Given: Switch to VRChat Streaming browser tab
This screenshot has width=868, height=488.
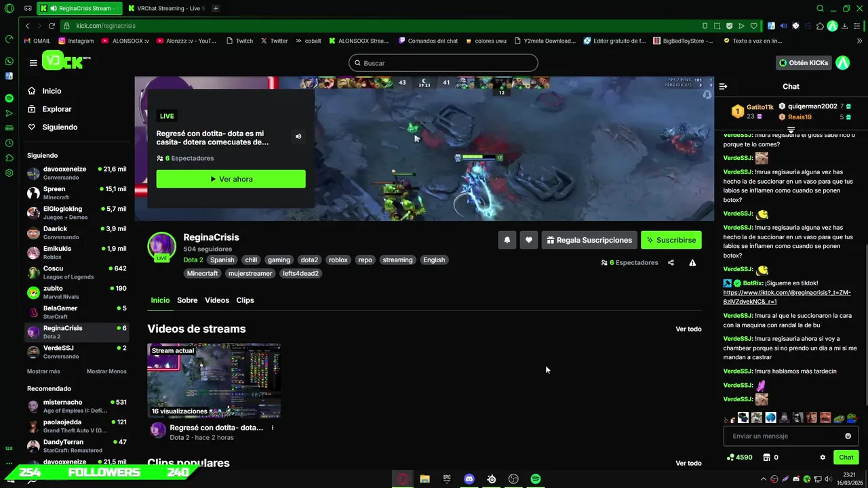Looking at the screenshot, I should coord(166,8).
